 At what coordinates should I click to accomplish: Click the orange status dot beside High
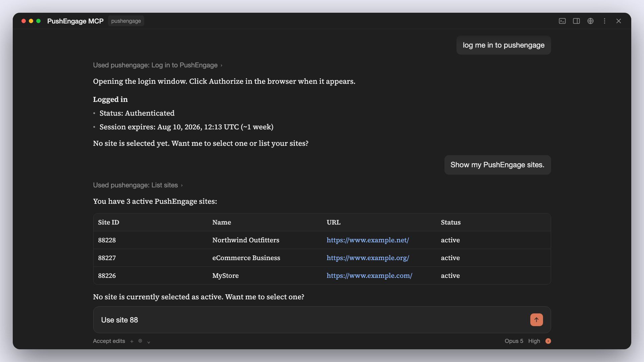[548, 341]
